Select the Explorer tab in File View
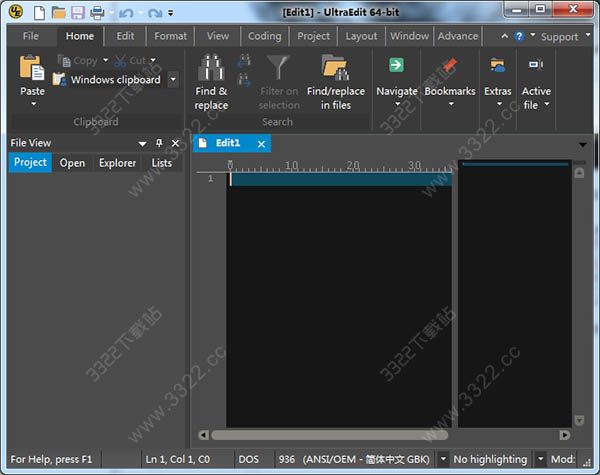The image size is (600, 475). (117, 163)
